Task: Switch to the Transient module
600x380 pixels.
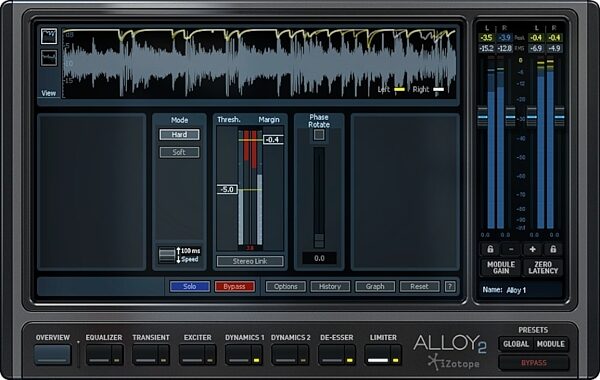Action: point(145,355)
